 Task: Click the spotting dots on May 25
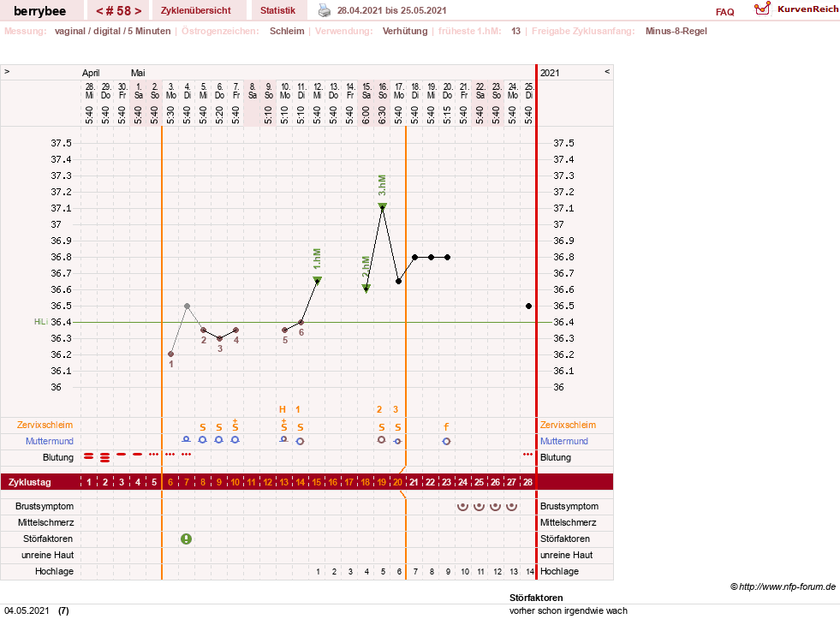[527, 455]
